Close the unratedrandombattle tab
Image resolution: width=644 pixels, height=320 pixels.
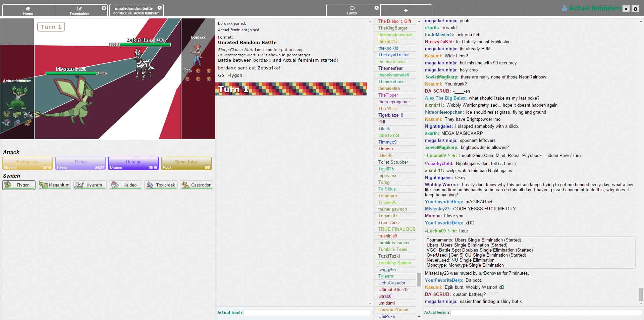(x=160, y=8)
